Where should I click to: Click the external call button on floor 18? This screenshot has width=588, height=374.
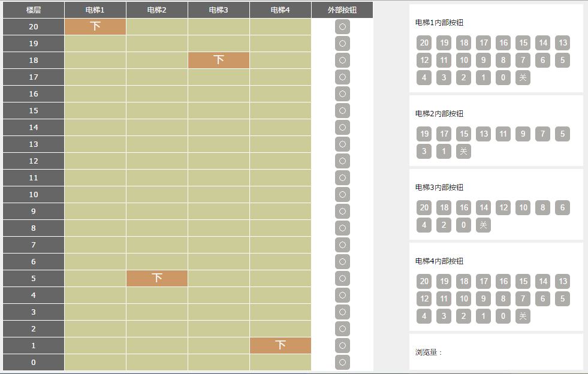(342, 60)
